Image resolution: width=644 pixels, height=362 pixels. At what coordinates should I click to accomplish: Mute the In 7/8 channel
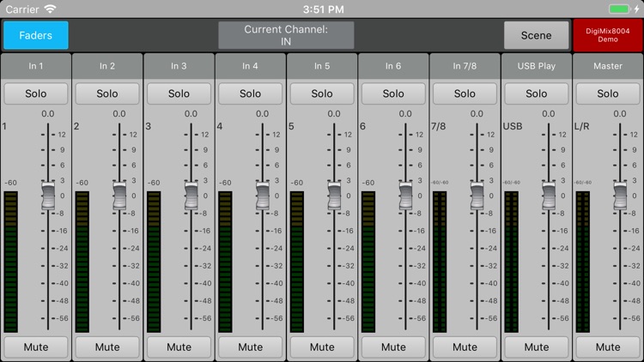pyautogui.click(x=465, y=347)
